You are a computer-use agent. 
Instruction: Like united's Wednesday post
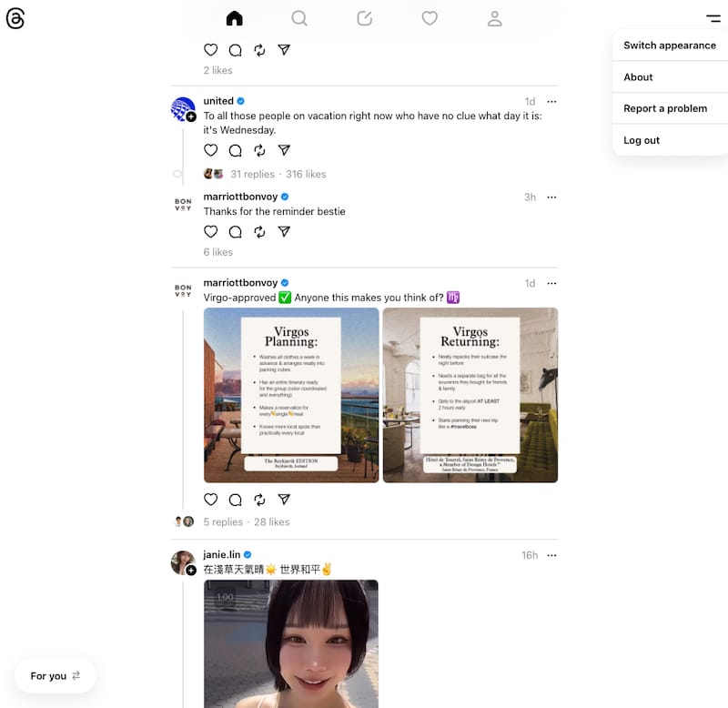[211, 150]
